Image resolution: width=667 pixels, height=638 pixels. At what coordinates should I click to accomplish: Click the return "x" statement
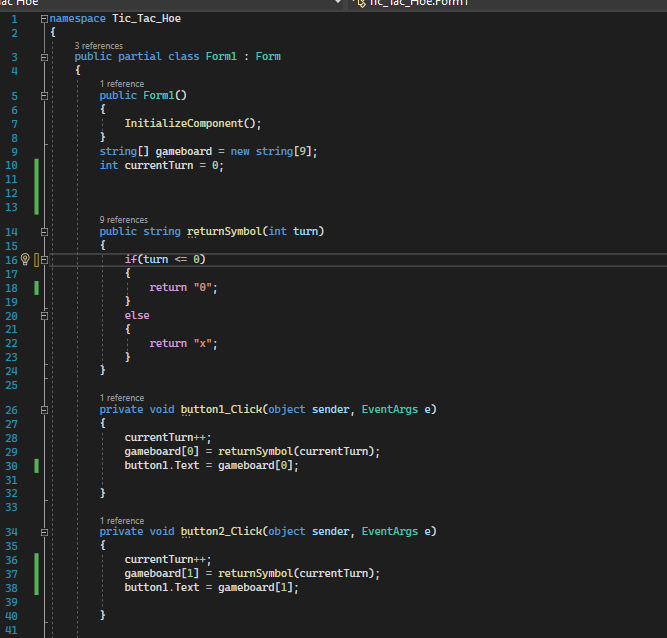[x=183, y=343]
